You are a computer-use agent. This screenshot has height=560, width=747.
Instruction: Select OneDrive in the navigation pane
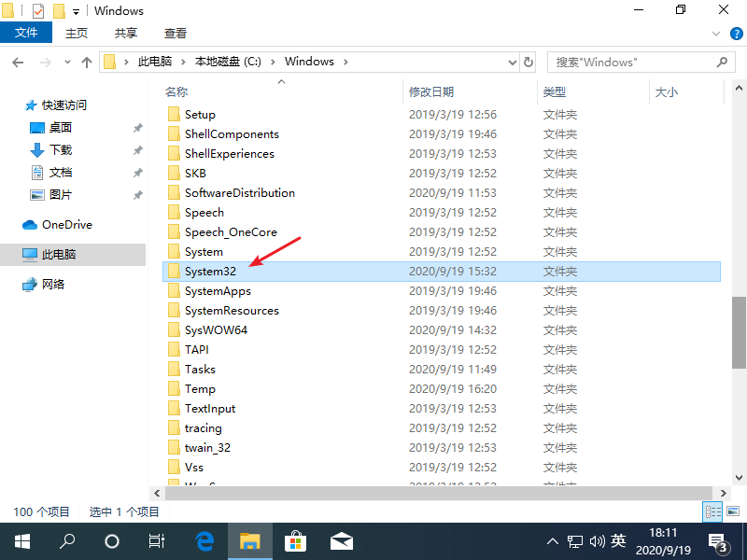(x=66, y=225)
